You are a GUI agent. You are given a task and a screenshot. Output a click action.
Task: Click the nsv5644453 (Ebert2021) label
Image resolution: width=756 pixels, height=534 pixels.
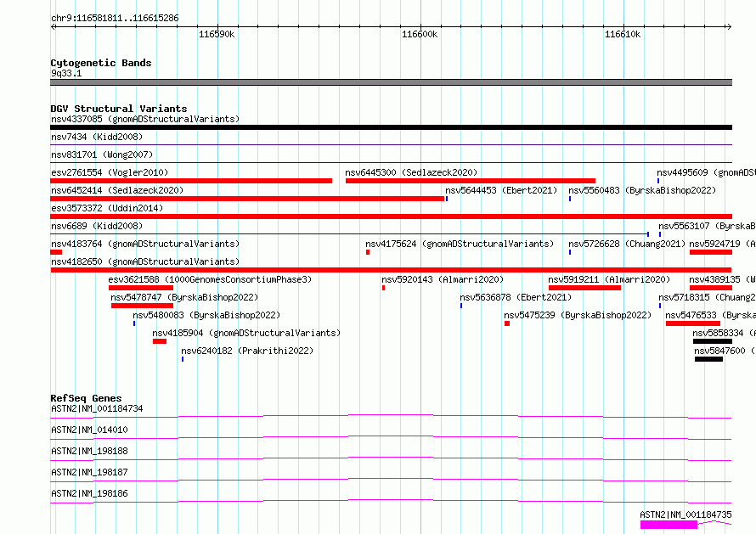pyautogui.click(x=501, y=190)
